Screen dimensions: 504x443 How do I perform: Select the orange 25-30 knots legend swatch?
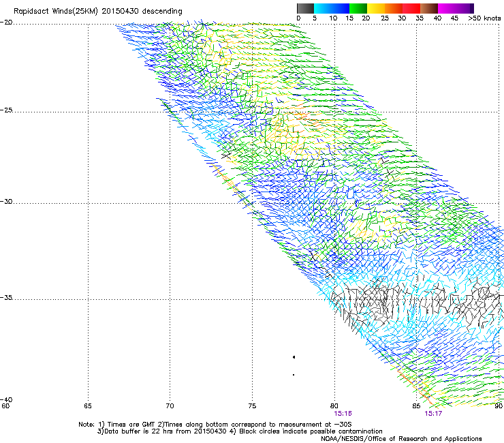point(394,8)
